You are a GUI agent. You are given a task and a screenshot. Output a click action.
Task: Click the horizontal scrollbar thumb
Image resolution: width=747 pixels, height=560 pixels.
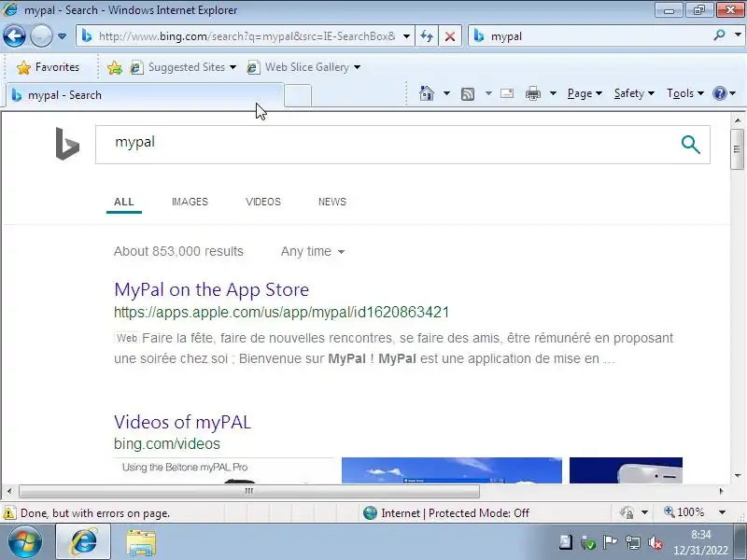tap(248, 491)
